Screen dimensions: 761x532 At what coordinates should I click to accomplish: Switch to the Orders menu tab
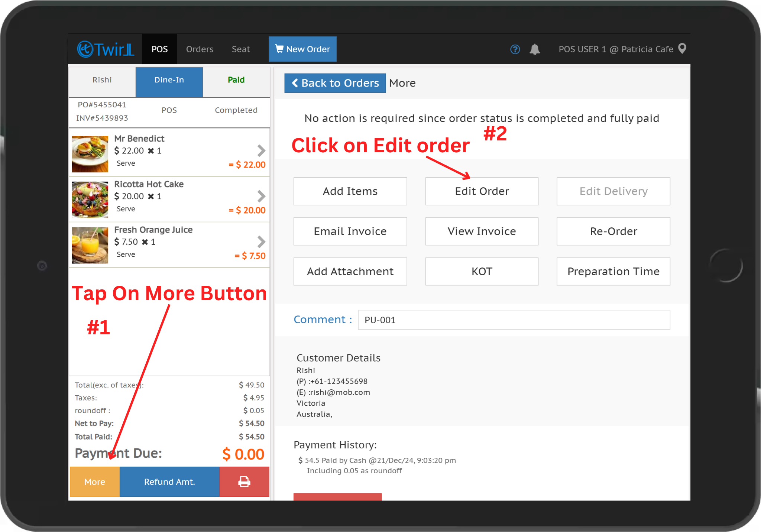click(200, 49)
